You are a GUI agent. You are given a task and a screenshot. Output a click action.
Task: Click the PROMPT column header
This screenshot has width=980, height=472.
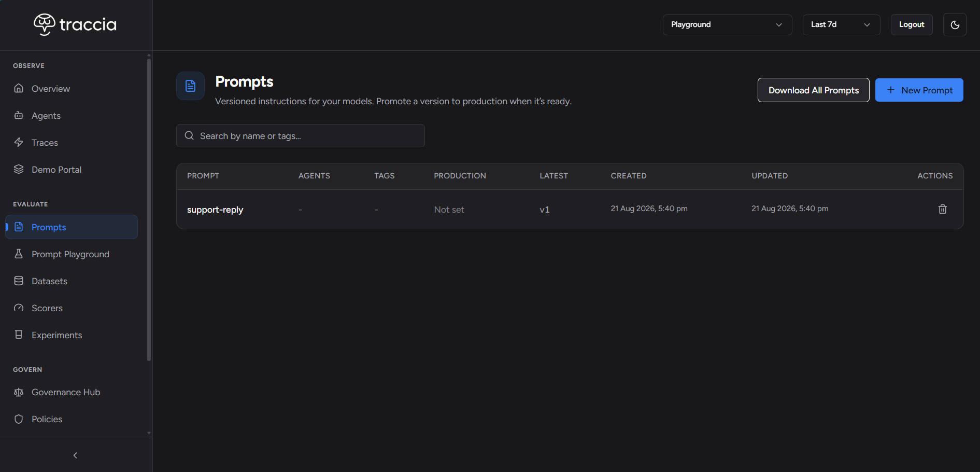(x=203, y=176)
